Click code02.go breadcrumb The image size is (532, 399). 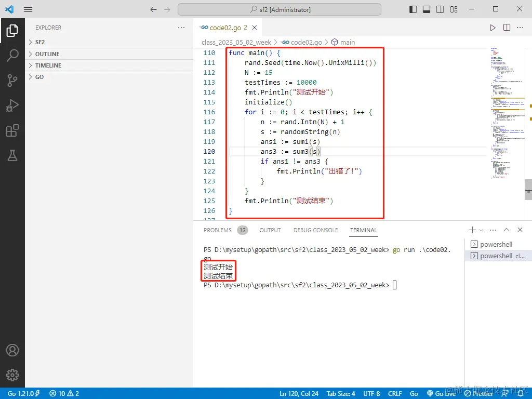302,42
